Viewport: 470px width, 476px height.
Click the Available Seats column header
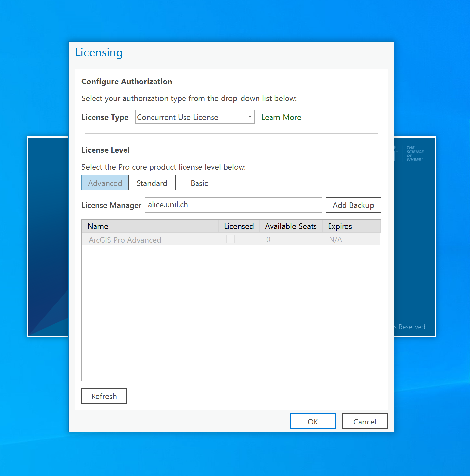[x=291, y=226]
